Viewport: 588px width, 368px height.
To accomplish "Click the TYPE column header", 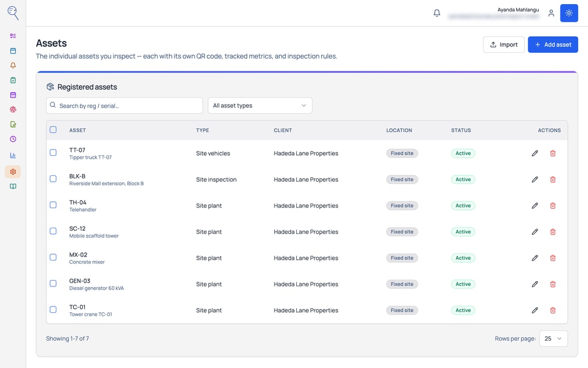I will click(203, 131).
